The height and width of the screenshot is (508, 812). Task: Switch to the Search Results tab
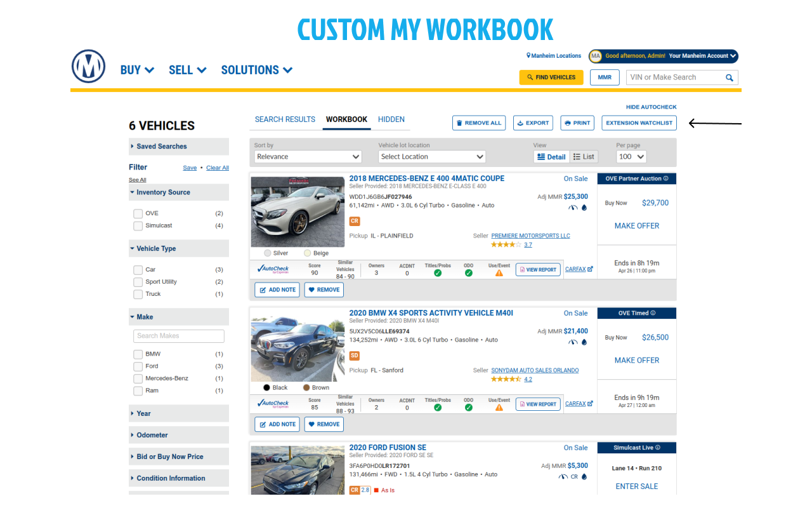coord(285,119)
